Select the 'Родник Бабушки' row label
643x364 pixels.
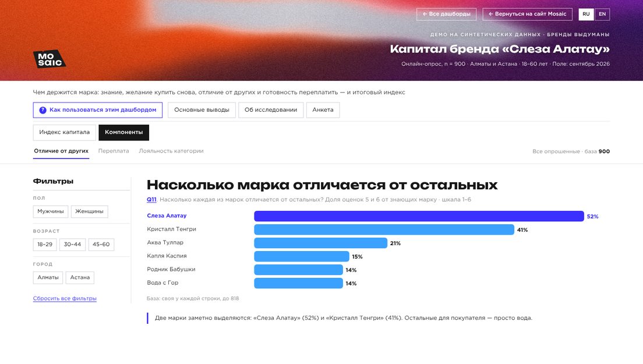(x=171, y=269)
